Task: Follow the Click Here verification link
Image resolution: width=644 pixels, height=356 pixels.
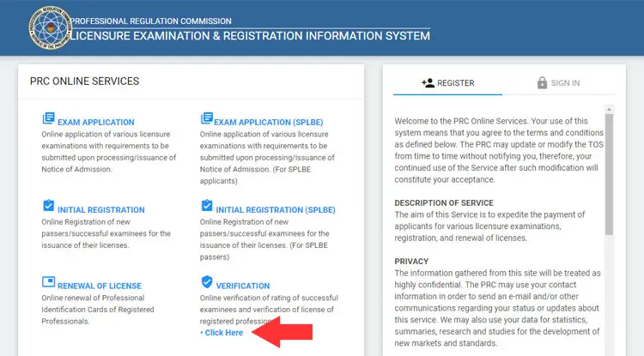Action: [223, 333]
